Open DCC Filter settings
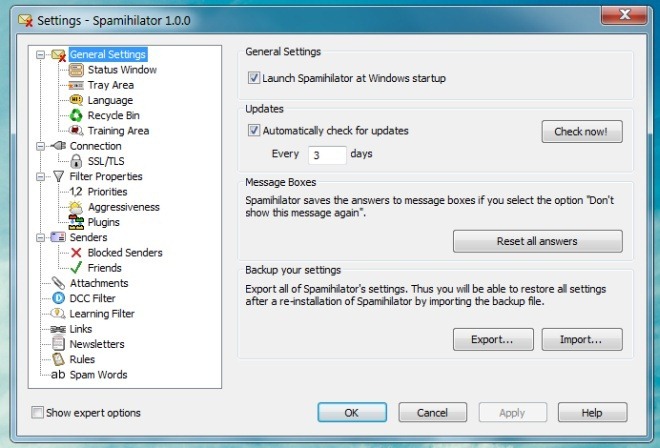 93,298
